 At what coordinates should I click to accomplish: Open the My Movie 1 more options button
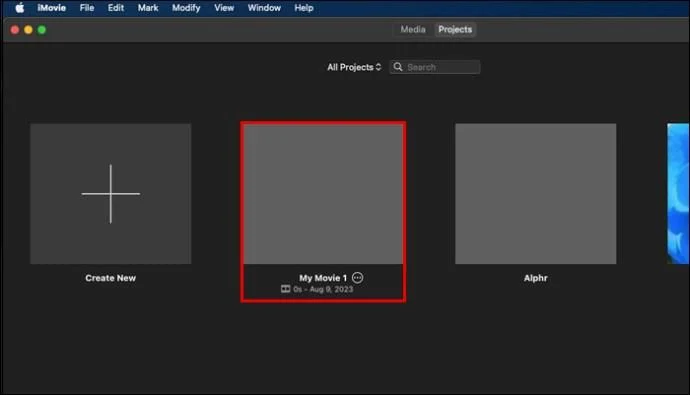click(x=357, y=278)
